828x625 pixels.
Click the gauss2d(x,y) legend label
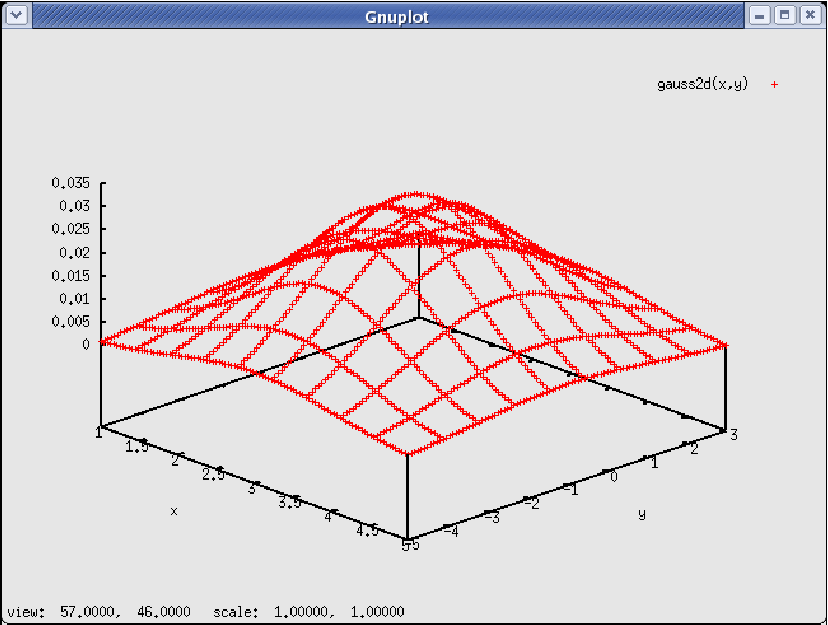coord(702,84)
